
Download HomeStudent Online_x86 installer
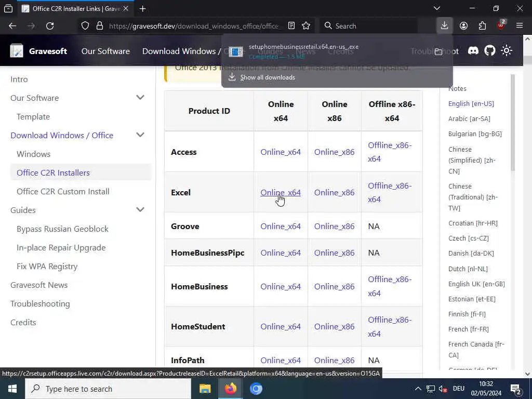[334, 326]
